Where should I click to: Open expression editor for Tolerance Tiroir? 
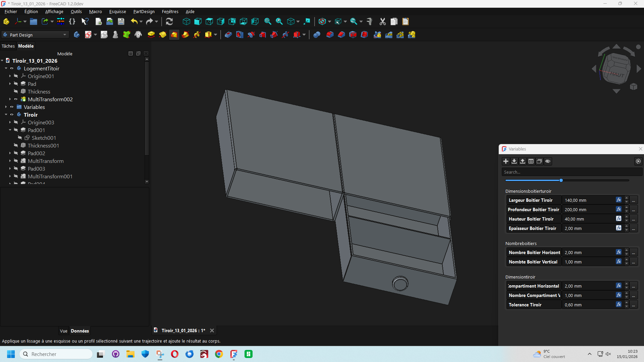(619, 304)
